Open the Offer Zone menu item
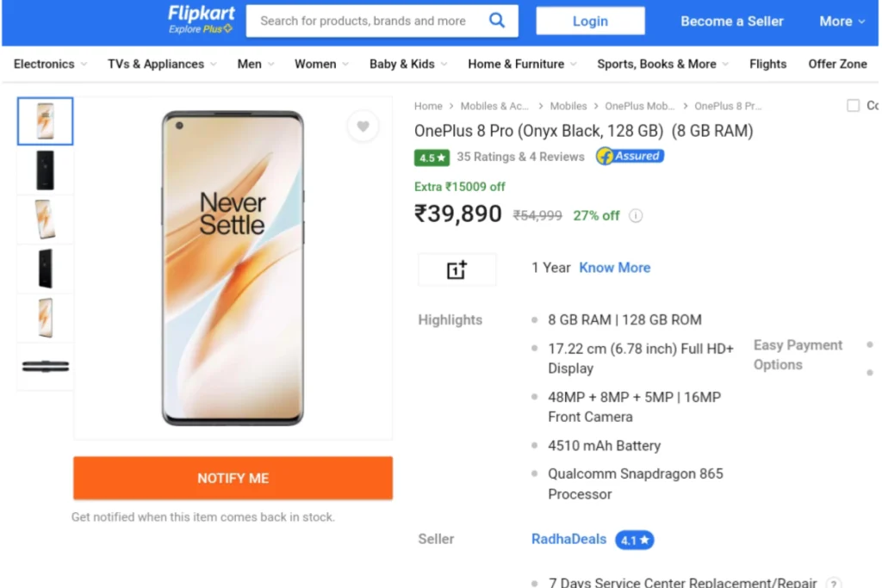Image resolution: width=882 pixels, height=588 pixels. [837, 64]
